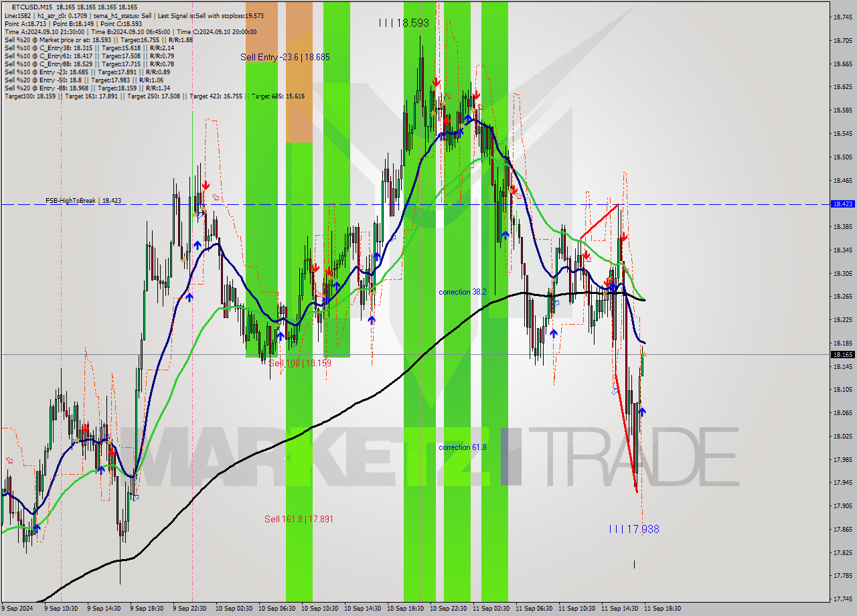Click the '11 Sep 02:30' time axis label
The width and height of the screenshot is (857, 616).
[x=491, y=609]
